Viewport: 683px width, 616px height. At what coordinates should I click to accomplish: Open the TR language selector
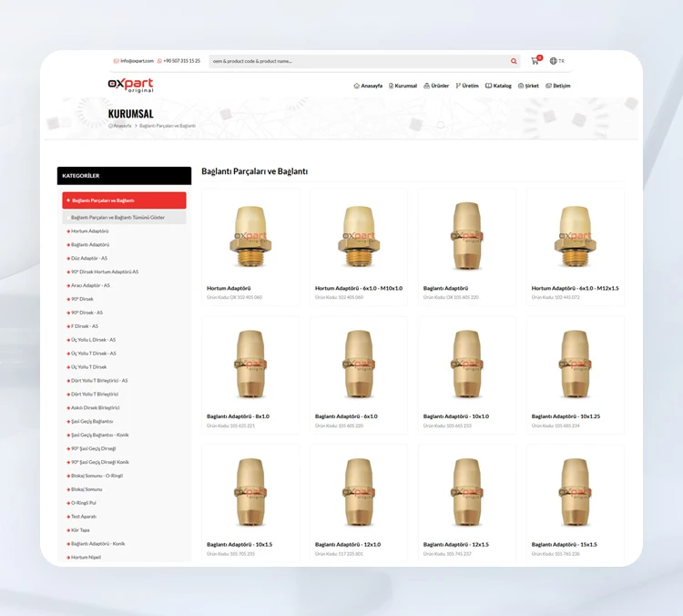[x=561, y=61]
